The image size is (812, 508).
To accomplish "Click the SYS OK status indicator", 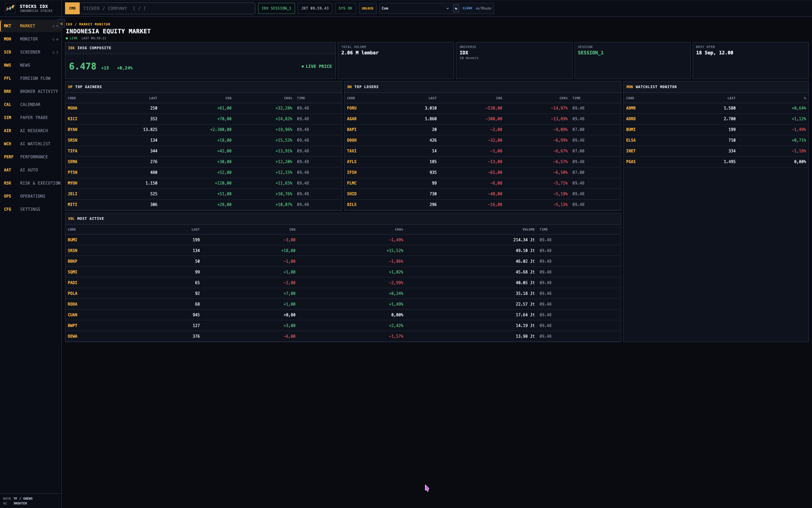I will (345, 8).
